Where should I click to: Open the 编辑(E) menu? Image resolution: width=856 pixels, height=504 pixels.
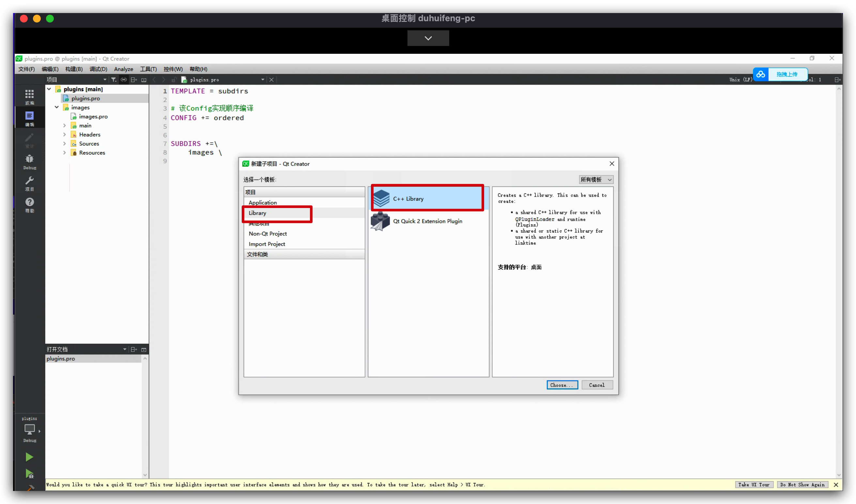click(x=50, y=69)
